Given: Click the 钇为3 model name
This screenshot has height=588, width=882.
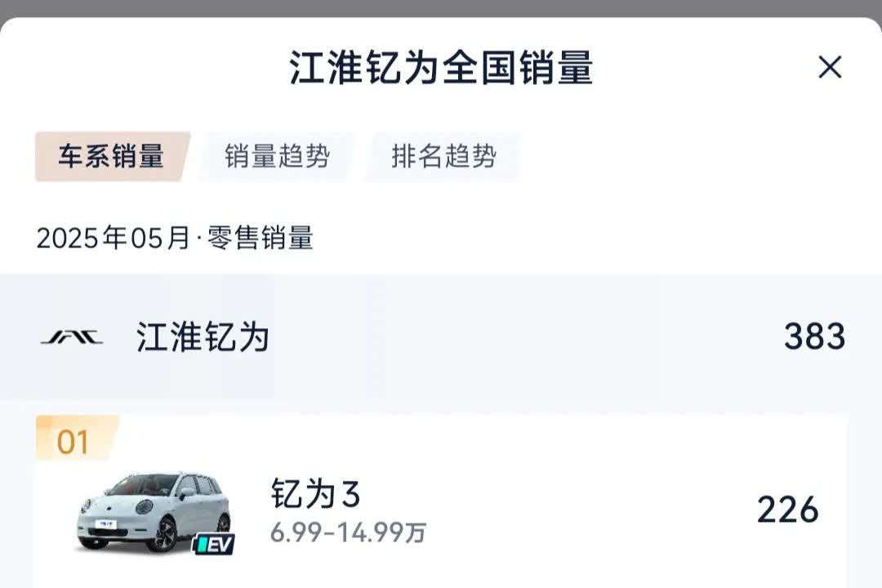Looking at the screenshot, I should 315,493.
